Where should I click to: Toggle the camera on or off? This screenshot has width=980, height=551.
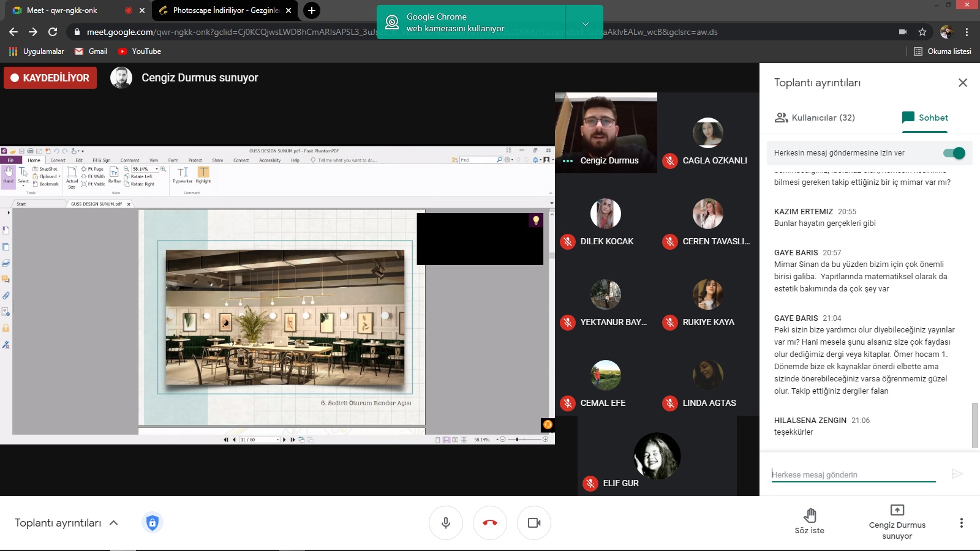pos(533,523)
